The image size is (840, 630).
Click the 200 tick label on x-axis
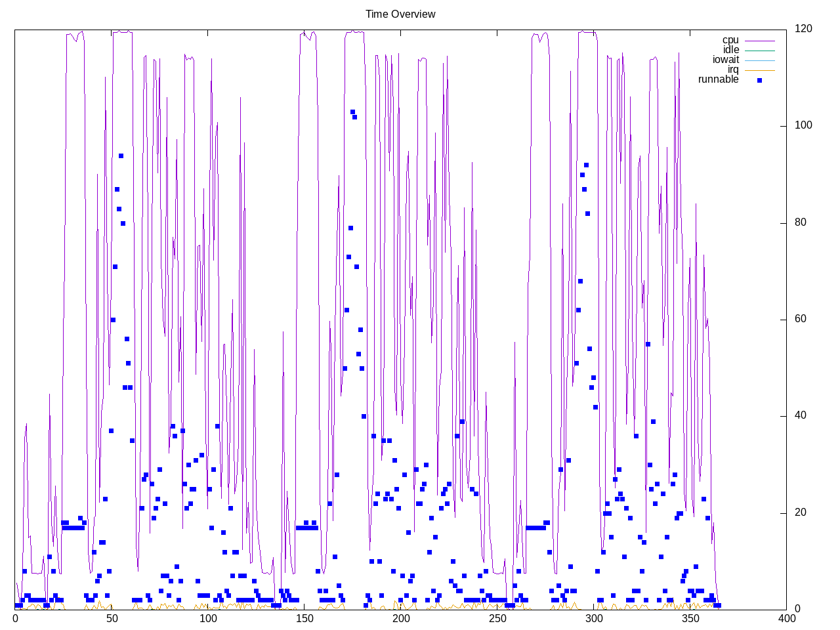401,619
